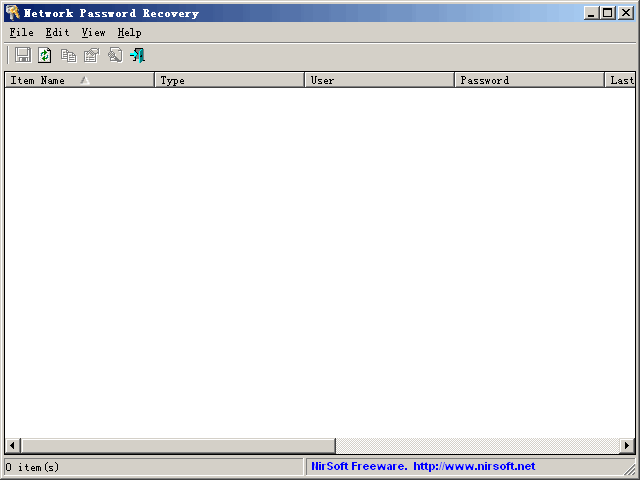
Task: Click the Network Password Recovery title bar icon
Action: coord(12,13)
